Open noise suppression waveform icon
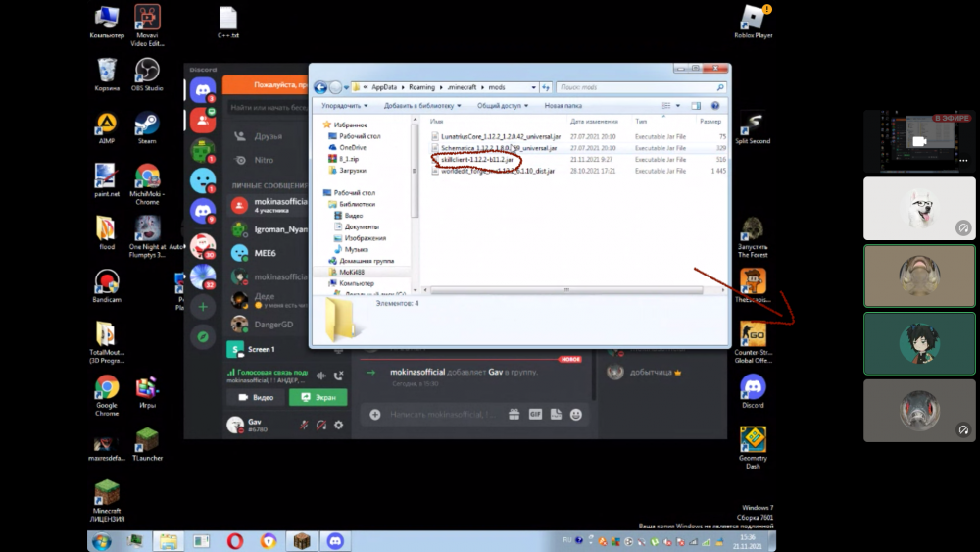 point(321,376)
